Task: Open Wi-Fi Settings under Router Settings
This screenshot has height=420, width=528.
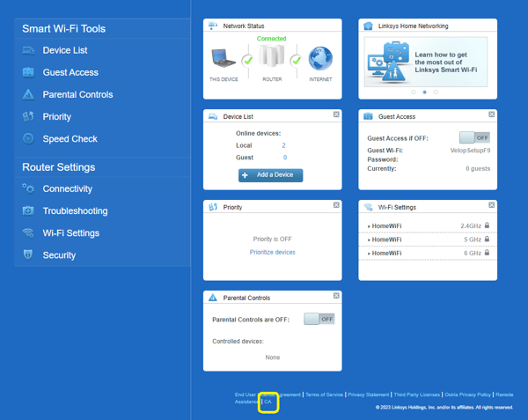Action: coord(71,233)
